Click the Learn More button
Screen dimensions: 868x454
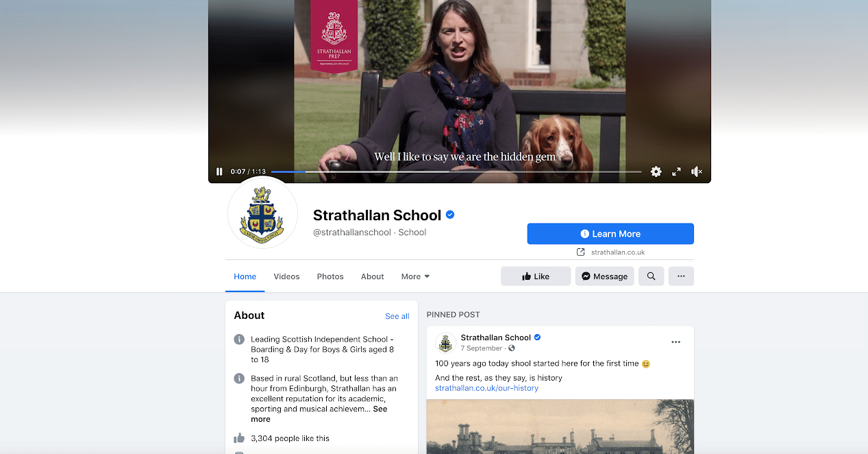610,234
